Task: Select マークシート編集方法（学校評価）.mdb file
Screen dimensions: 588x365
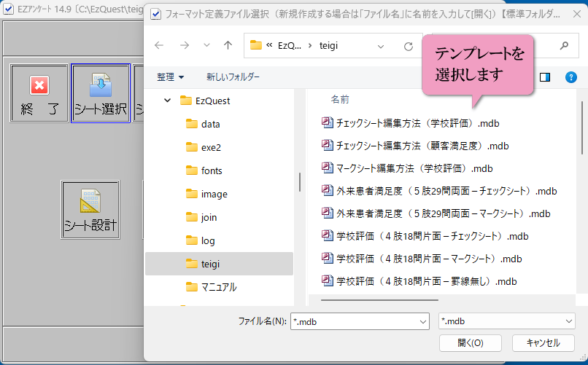Action: [x=407, y=168]
